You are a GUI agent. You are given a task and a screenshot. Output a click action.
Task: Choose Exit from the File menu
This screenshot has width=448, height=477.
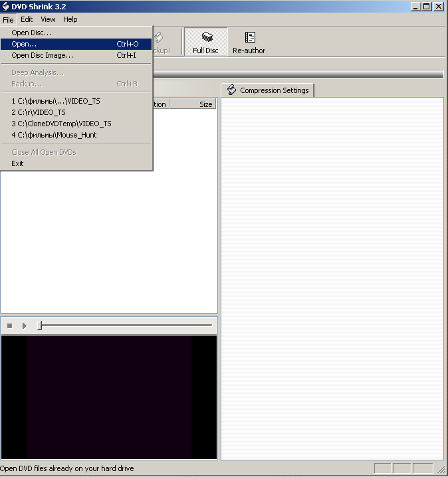tap(76, 163)
